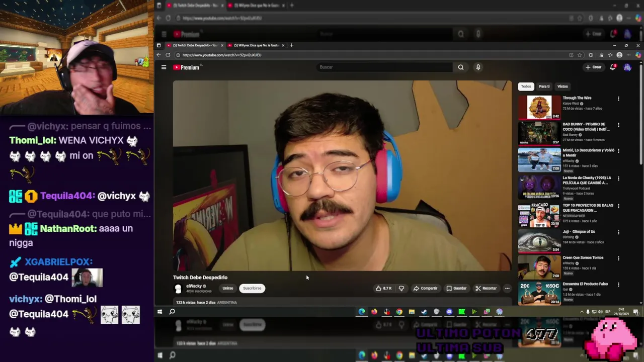Open the YouTube hamburger guide menu
The width and height of the screenshot is (644, 362).
click(164, 67)
